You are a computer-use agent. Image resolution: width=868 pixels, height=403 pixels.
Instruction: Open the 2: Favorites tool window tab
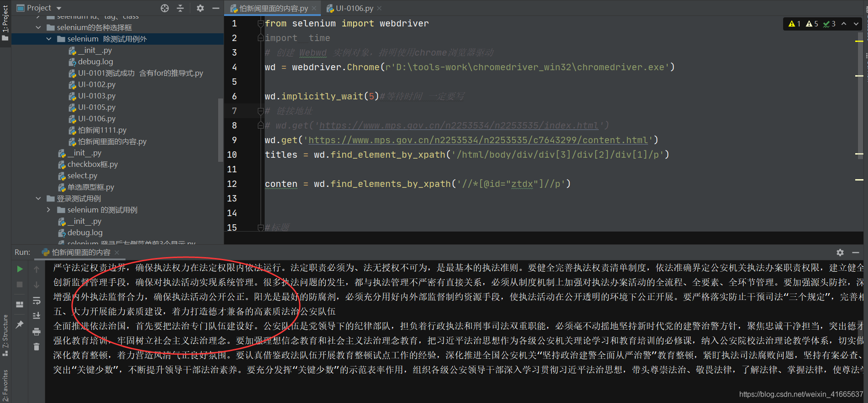(5, 385)
